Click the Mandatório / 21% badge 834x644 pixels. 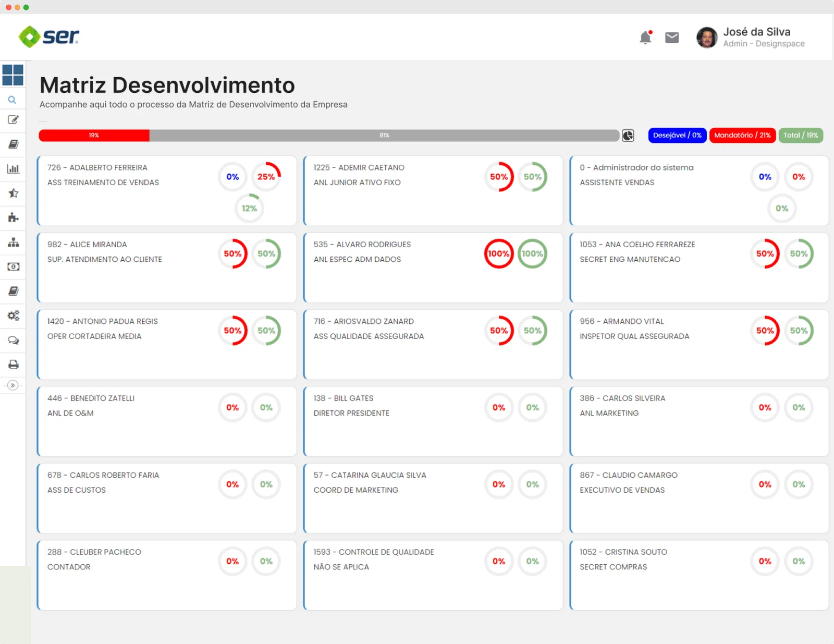(742, 135)
